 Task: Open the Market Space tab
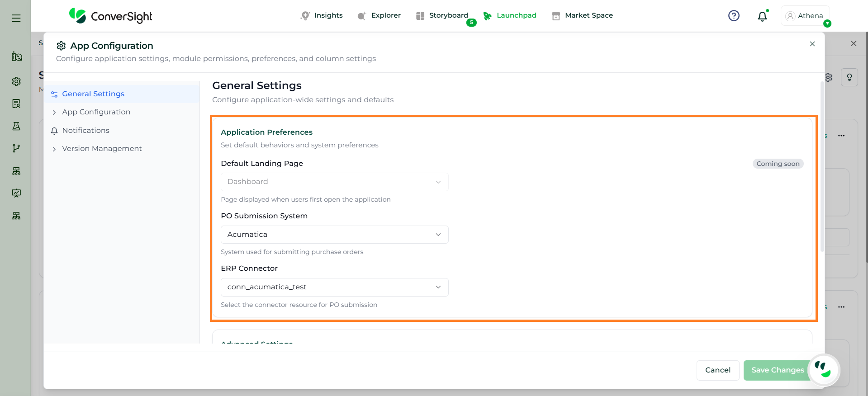point(583,15)
